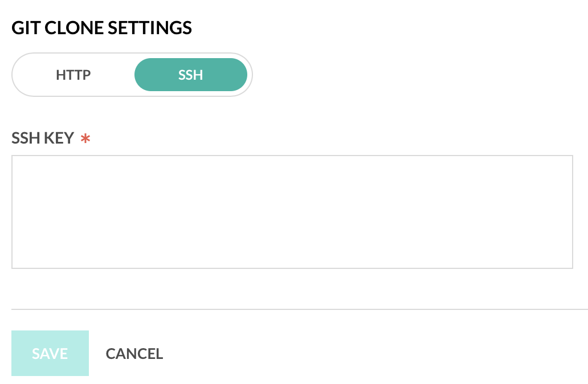The width and height of the screenshot is (588, 384).
Task: Click inside the SSH Key text area
Action: click(x=292, y=211)
